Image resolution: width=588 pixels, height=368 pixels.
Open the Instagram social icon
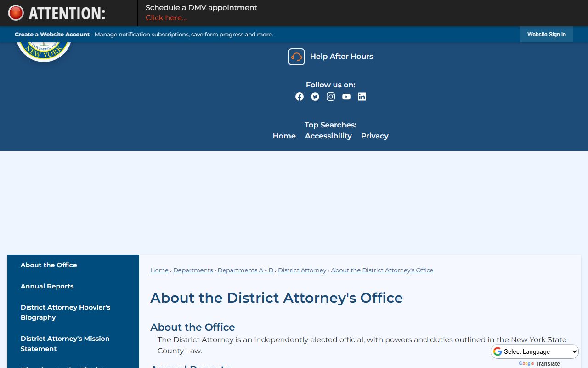point(331,97)
